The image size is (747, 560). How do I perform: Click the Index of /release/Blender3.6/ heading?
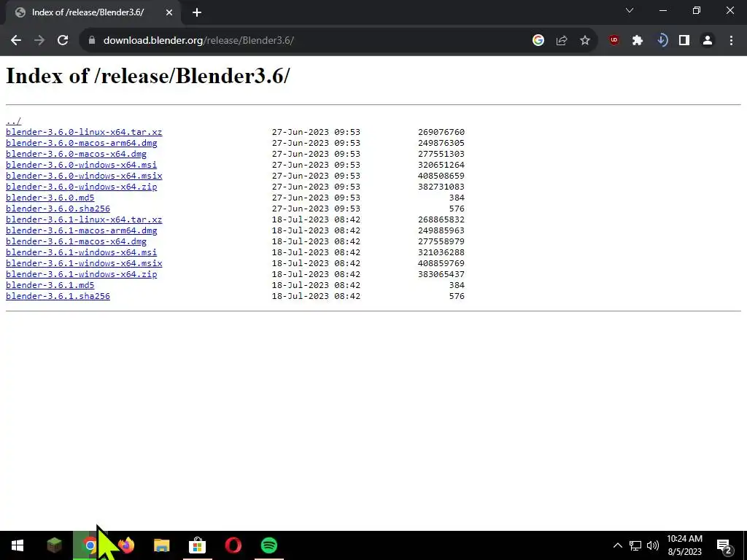pos(147,76)
